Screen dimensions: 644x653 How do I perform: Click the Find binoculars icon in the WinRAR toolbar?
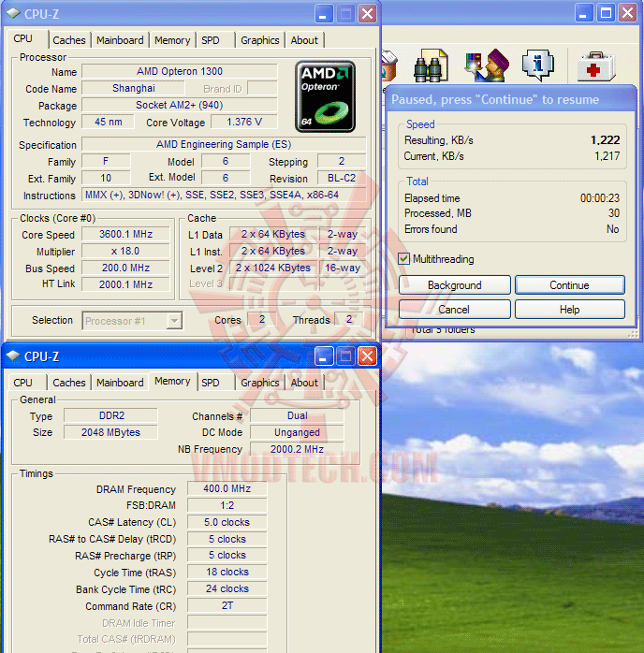point(431,65)
